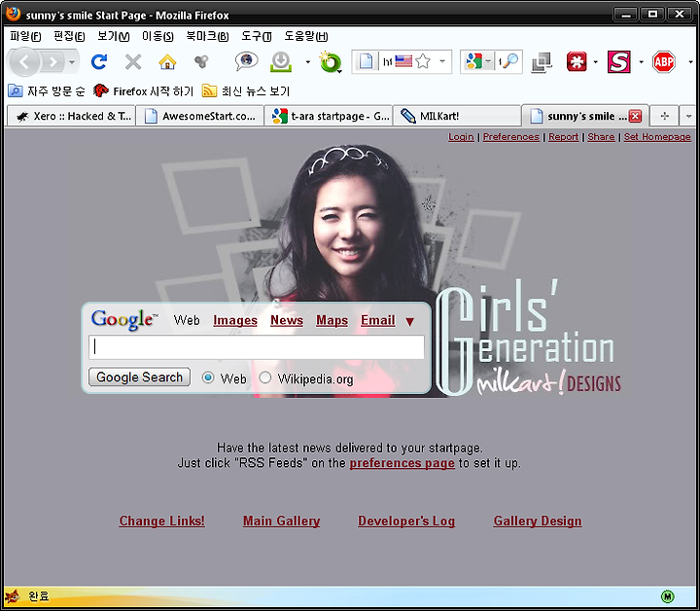
Task: Stop loading with the gray X icon
Action: [x=133, y=62]
